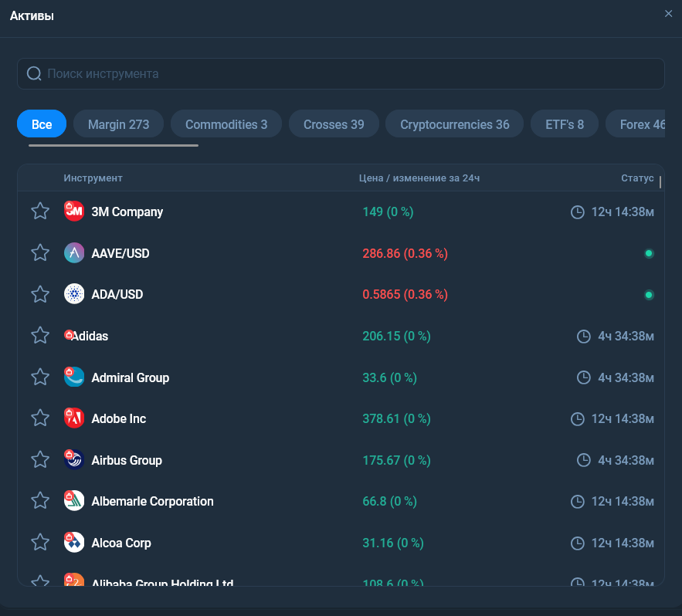Viewport: 682px width, 616px height.
Task: Click price 175.67 (0 %)
Action: point(396,460)
